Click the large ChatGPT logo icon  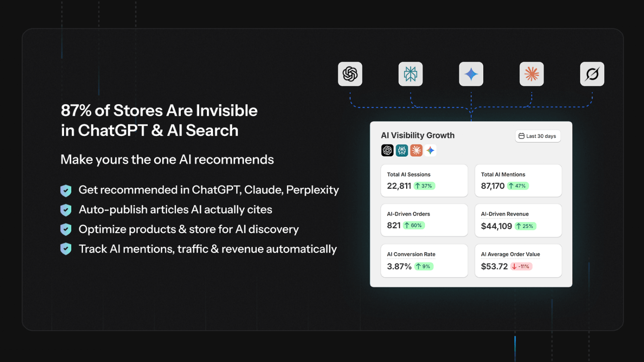pyautogui.click(x=350, y=74)
